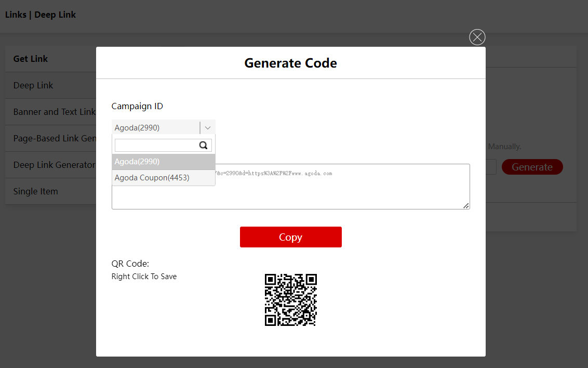
Task: Click the QR Code: label
Action: coord(130,264)
